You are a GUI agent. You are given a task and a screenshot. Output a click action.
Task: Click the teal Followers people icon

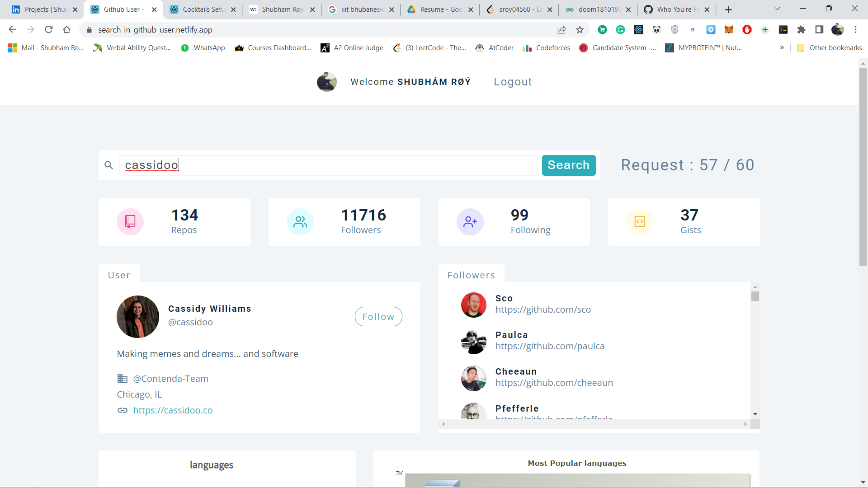pos(300,222)
